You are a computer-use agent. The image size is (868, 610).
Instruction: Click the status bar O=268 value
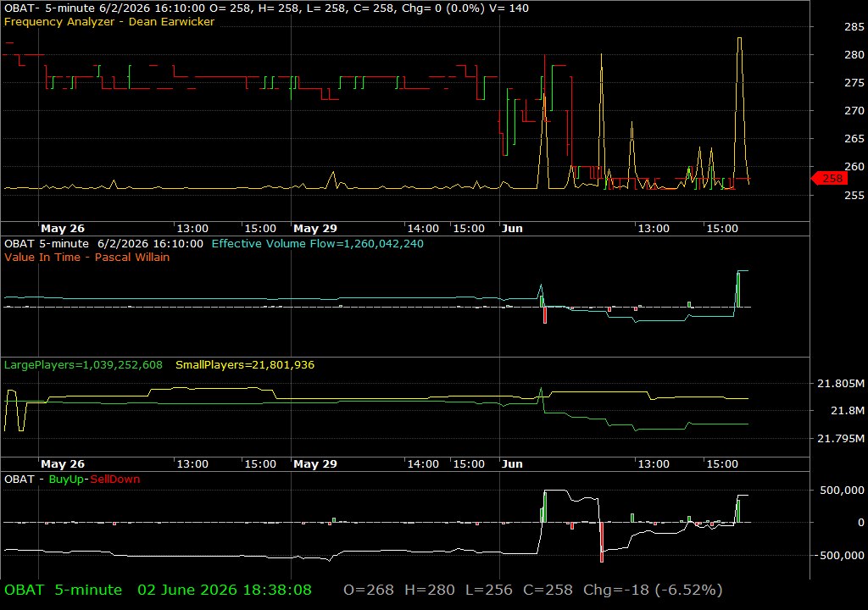pos(369,590)
